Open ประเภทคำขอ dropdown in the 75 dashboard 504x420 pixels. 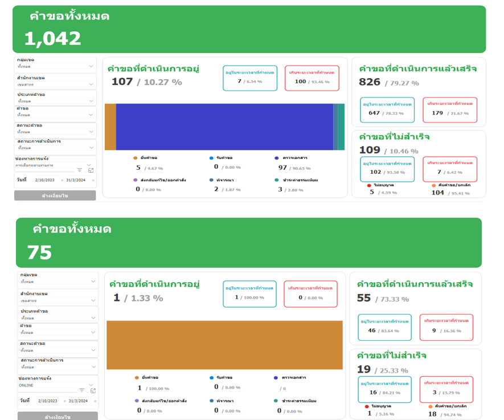pos(93,318)
